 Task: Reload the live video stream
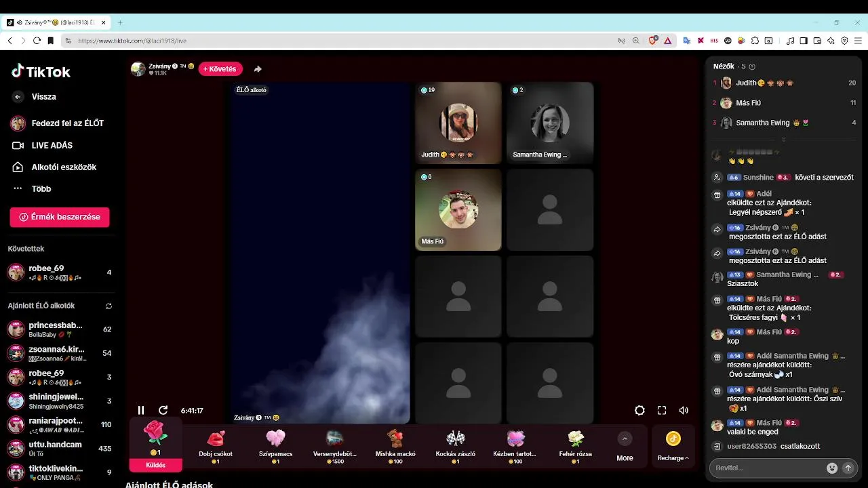163,410
